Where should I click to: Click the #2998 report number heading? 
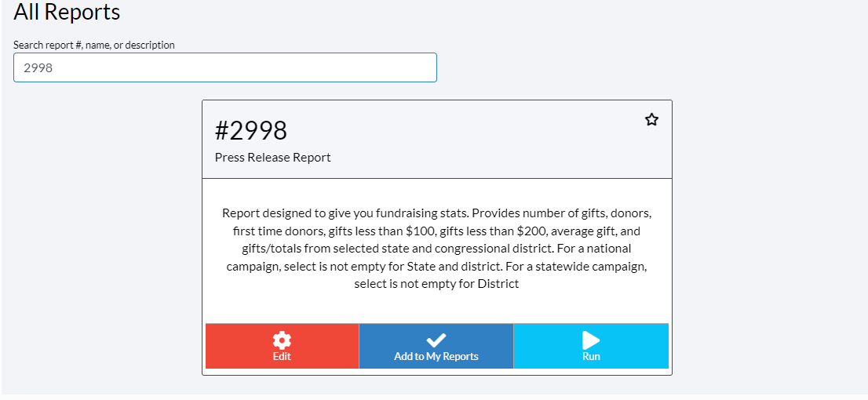251,131
